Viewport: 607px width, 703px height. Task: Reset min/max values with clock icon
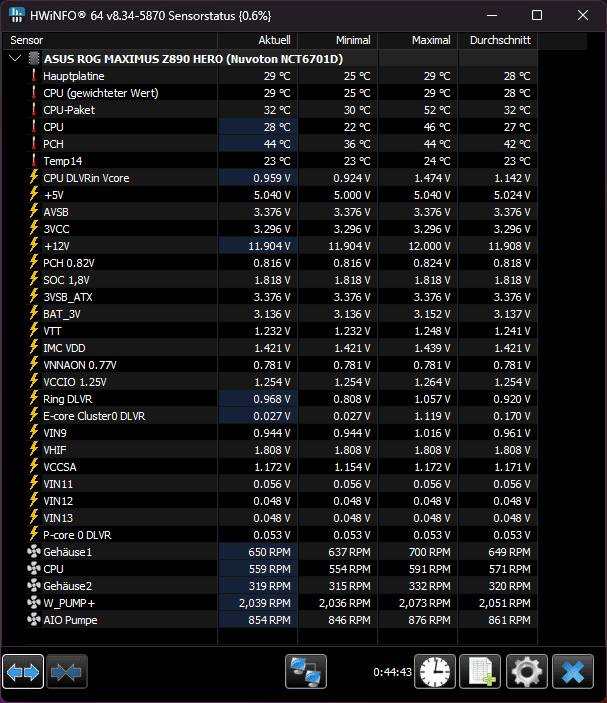pos(435,671)
